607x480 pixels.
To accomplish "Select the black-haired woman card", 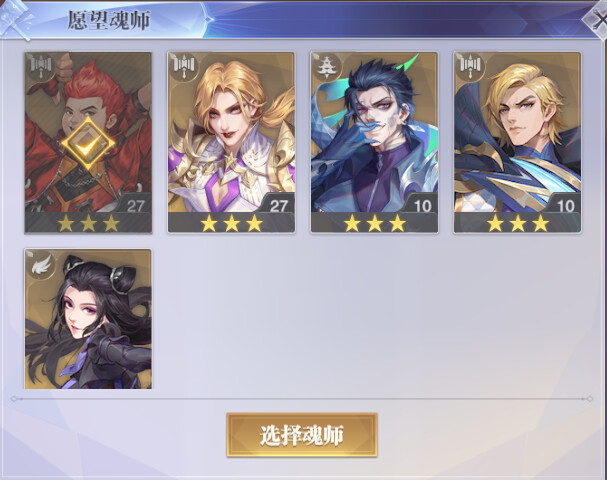I will coord(88,319).
